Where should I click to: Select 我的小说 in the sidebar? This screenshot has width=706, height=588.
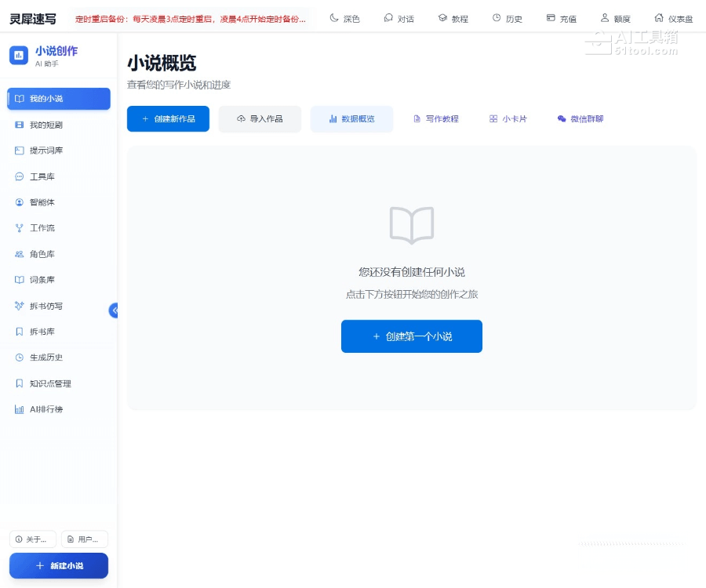click(x=59, y=99)
